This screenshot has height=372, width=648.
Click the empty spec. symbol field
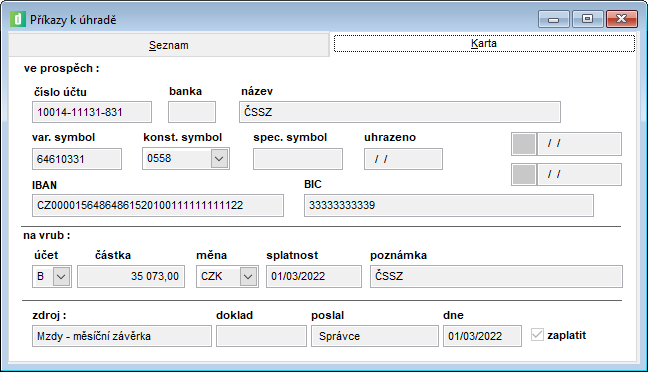pos(298,159)
